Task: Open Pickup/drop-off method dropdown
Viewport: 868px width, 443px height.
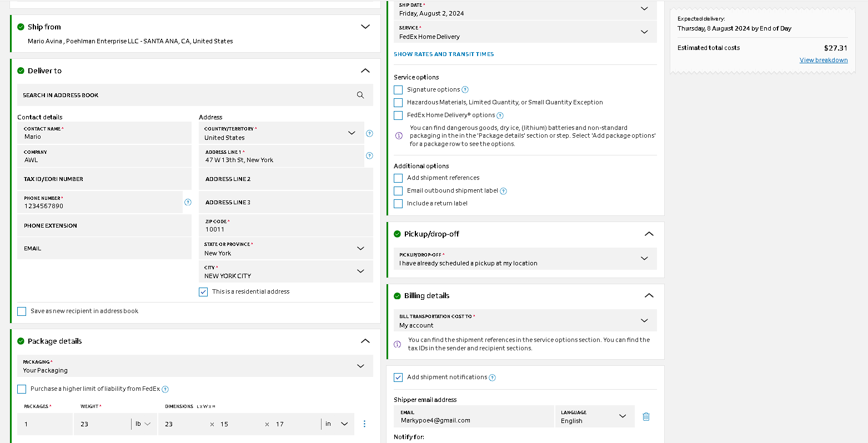Action: tap(525, 259)
